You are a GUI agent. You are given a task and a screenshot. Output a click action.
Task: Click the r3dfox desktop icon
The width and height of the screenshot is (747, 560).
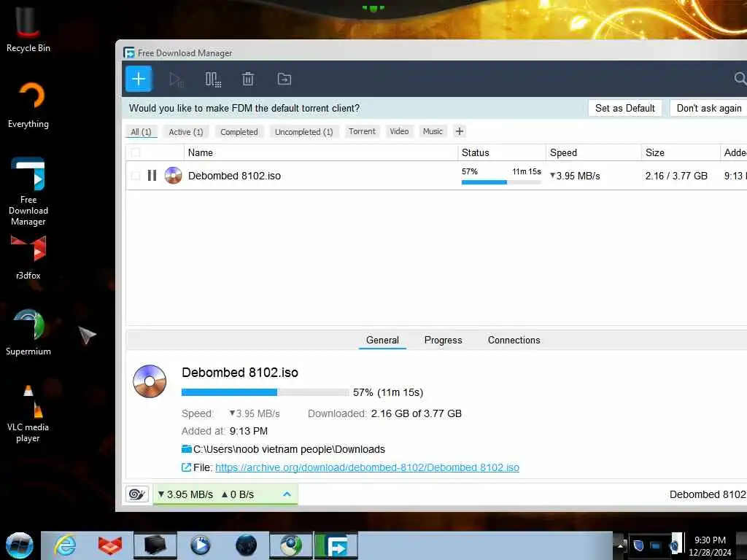tap(28, 257)
